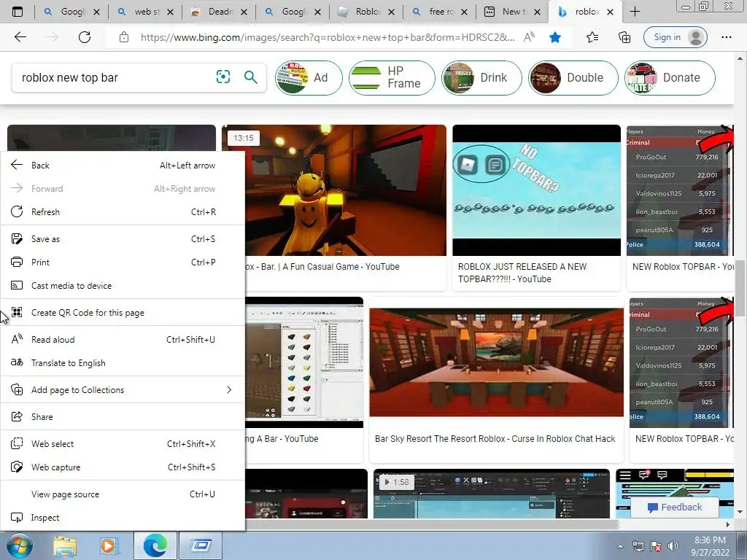The height and width of the screenshot is (560, 747).
Task: Open a new tab with plus button
Action: 635,12
